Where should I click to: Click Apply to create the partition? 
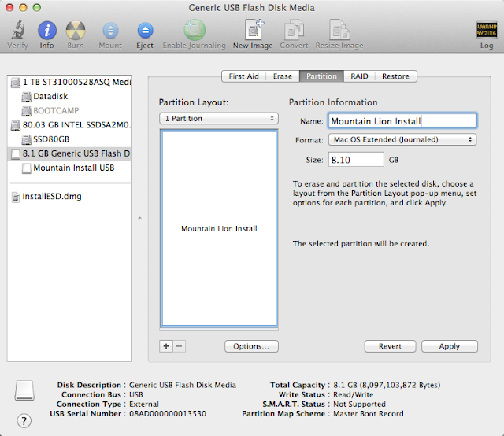click(450, 346)
